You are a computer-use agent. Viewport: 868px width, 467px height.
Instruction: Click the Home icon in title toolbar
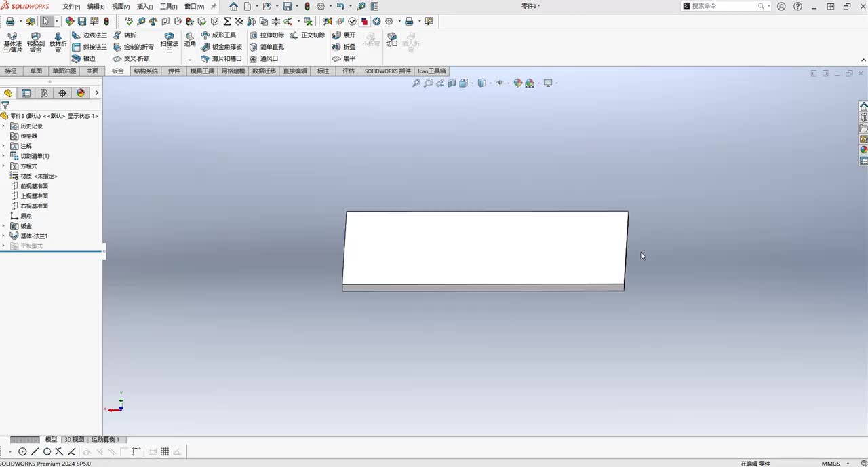[233, 6]
